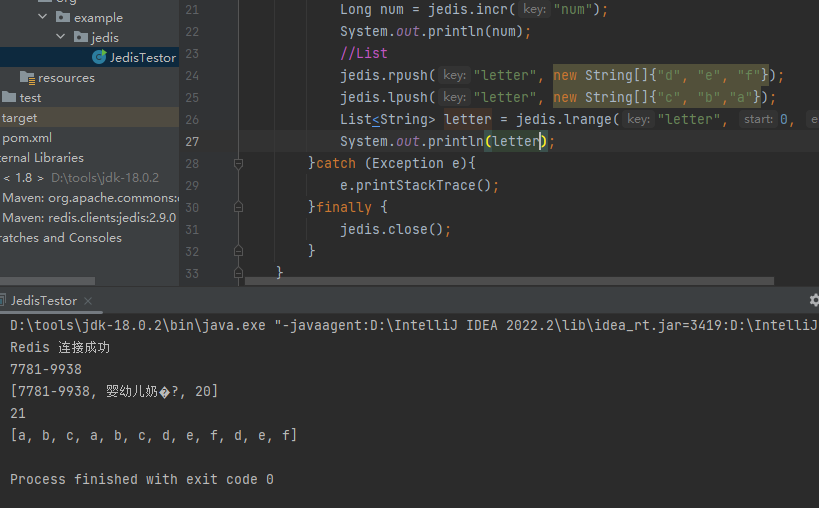The width and height of the screenshot is (819, 508).
Task: Toggle the fold marker at the finally line
Action: coord(238,207)
